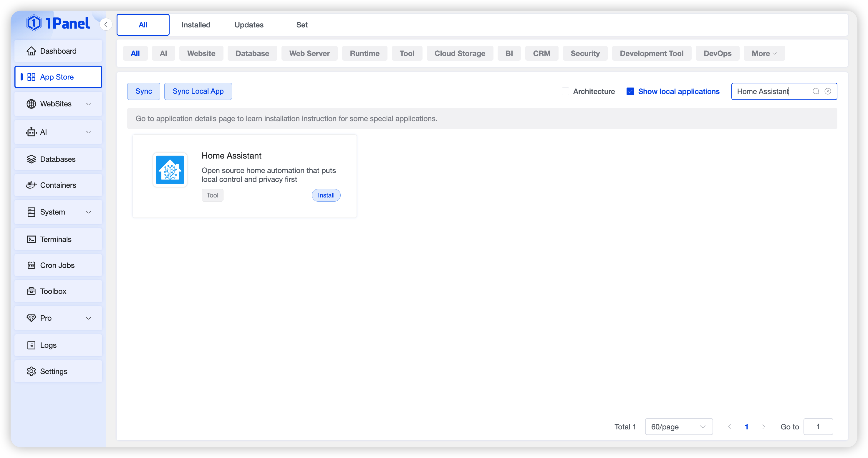Click the Home Assistant app logo
Viewport: 868px width, 458px height.
[170, 170]
